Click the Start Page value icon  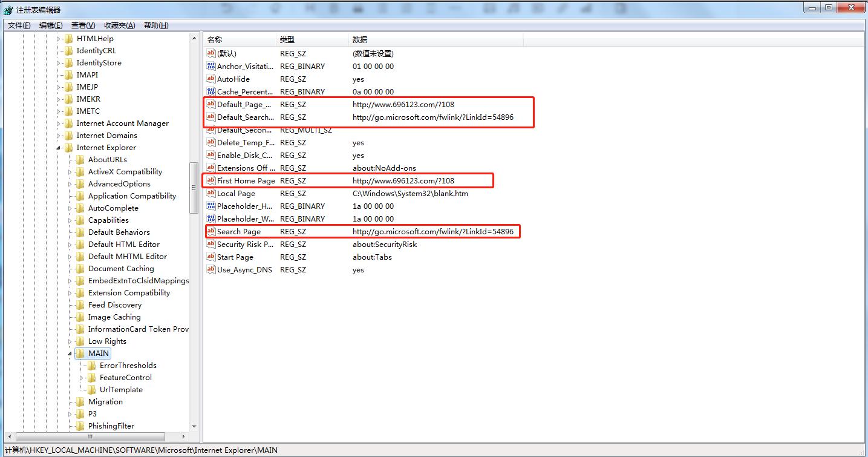pyautogui.click(x=211, y=257)
